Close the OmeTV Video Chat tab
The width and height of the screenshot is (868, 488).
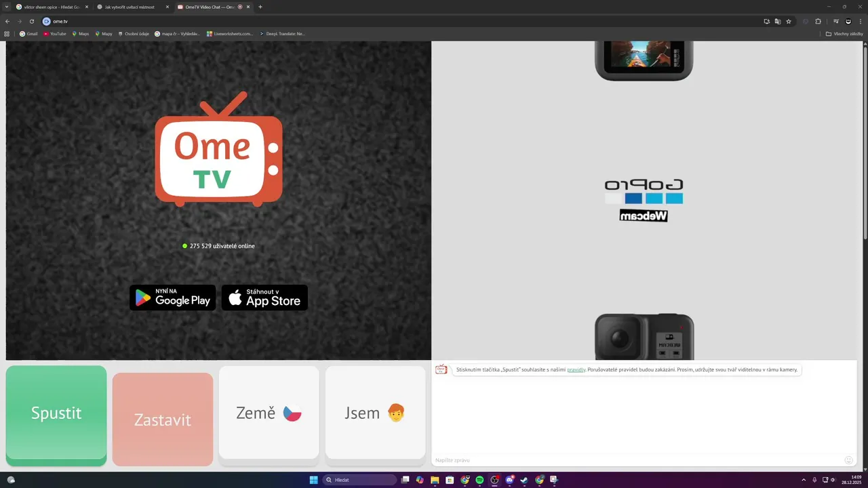tap(248, 7)
